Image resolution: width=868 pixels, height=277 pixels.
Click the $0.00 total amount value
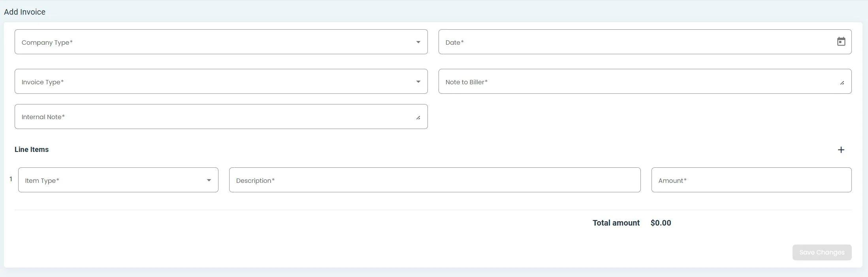[661, 223]
